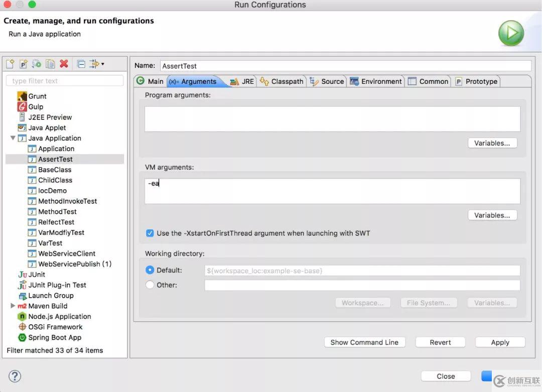Select the Other working directory radio

pos(150,285)
